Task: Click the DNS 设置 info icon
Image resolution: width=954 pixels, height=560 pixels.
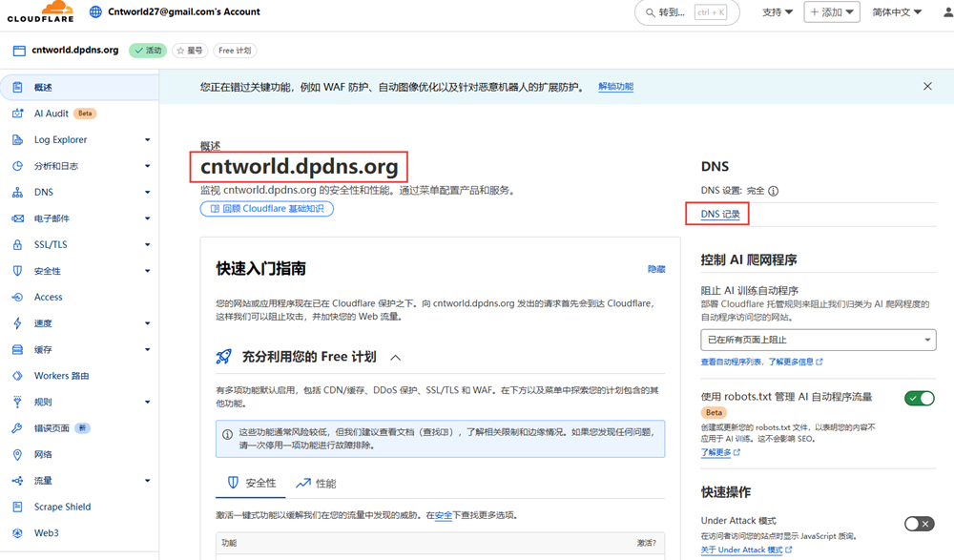Action: 774,191
